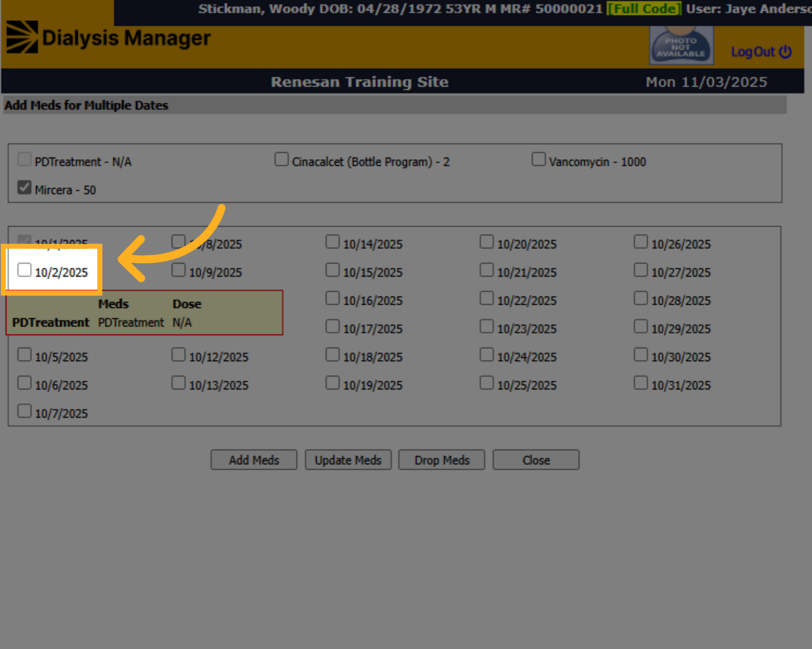812x649 pixels.
Task: Click the Update Meds button
Action: [x=348, y=460]
